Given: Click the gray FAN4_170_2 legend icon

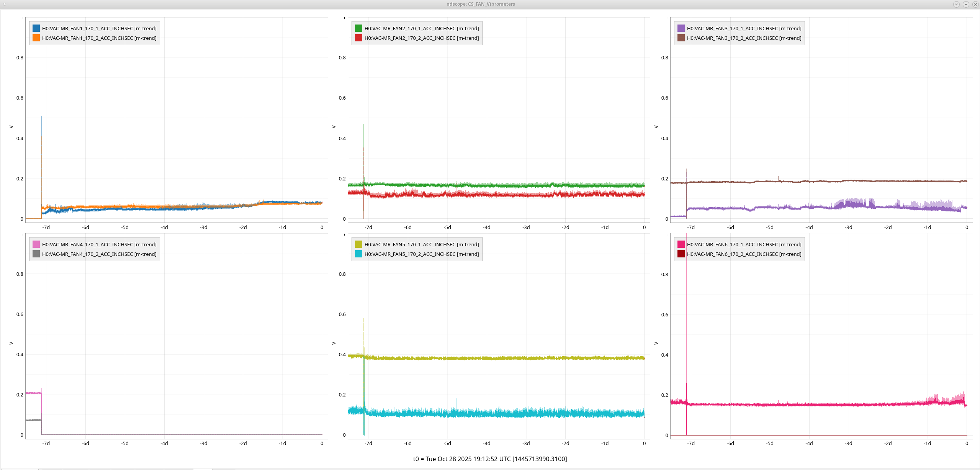Looking at the screenshot, I should coord(36,254).
